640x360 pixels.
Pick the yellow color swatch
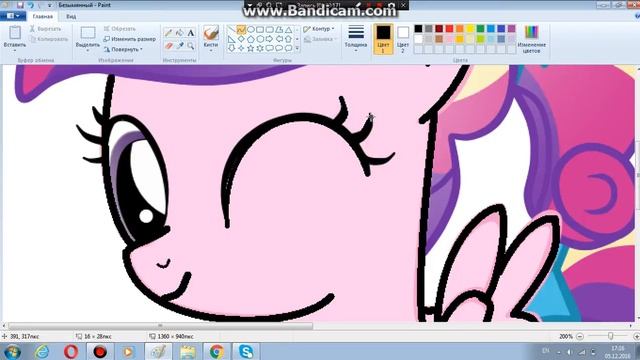[x=470, y=29]
